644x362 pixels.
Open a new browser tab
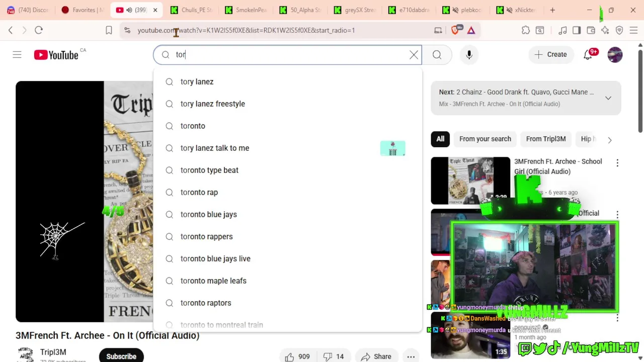(552, 10)
